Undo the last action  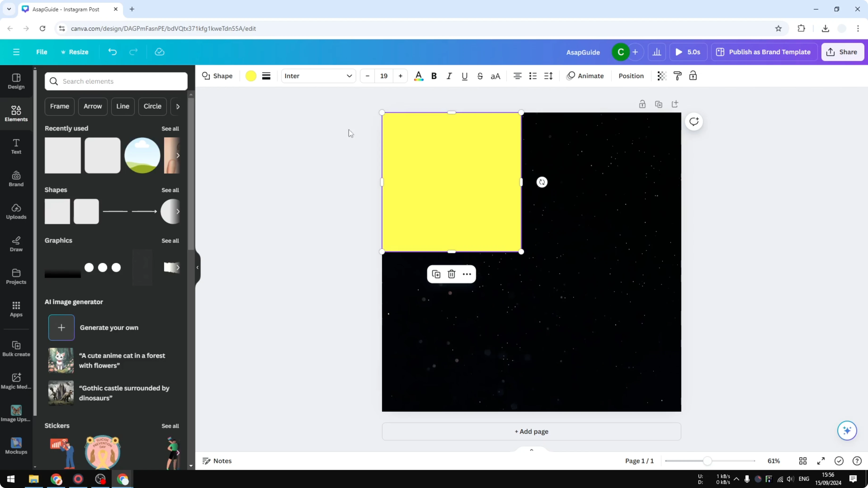[112, 52]
